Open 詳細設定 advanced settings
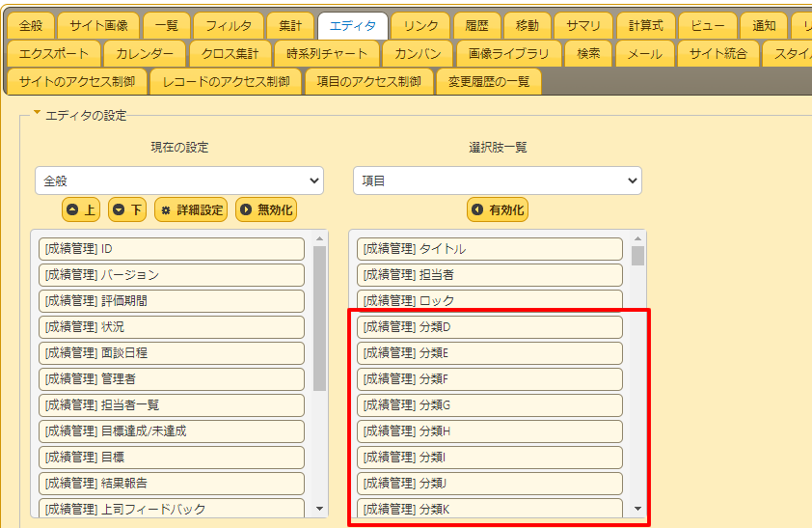This screenshot has width=812, height=528. tap(191, 209)
